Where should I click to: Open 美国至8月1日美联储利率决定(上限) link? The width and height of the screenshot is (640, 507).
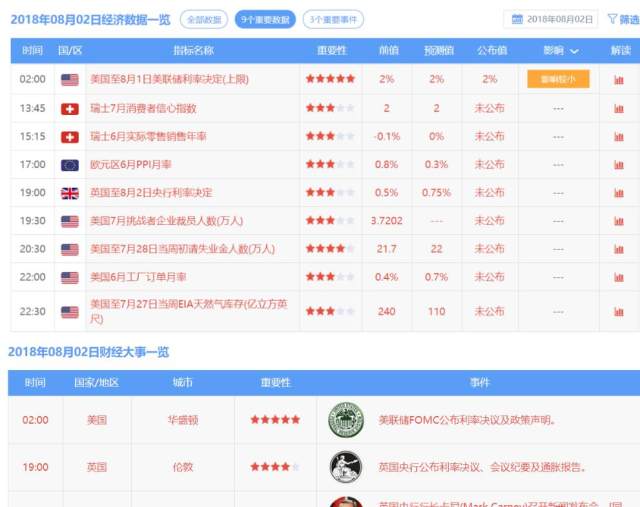[169, 79]
